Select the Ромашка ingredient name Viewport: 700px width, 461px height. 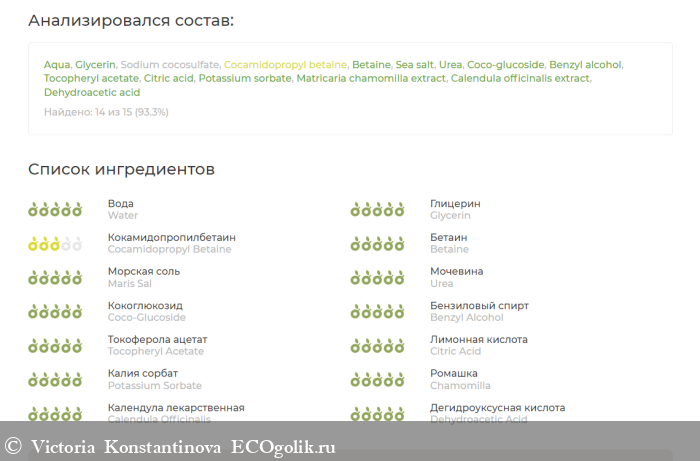point(453,373)
